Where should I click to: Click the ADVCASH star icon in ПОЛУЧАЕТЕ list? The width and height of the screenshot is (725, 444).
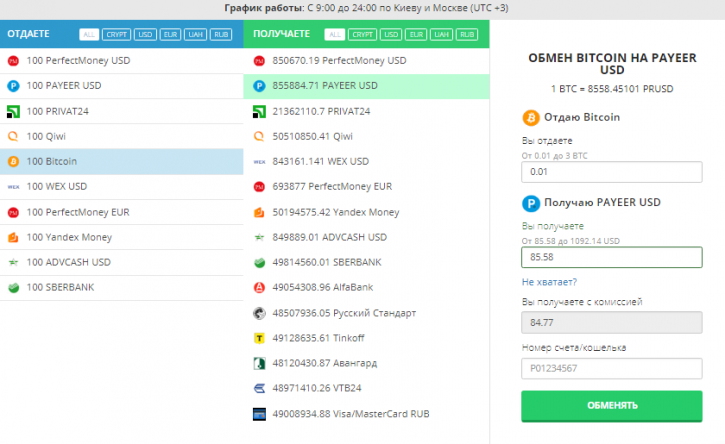(259, 237)
